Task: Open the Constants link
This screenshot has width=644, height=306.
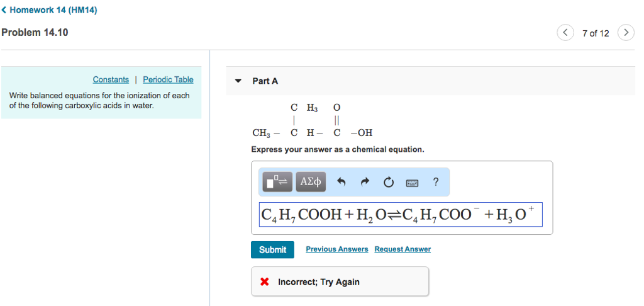Action: [x=111, y=79]
